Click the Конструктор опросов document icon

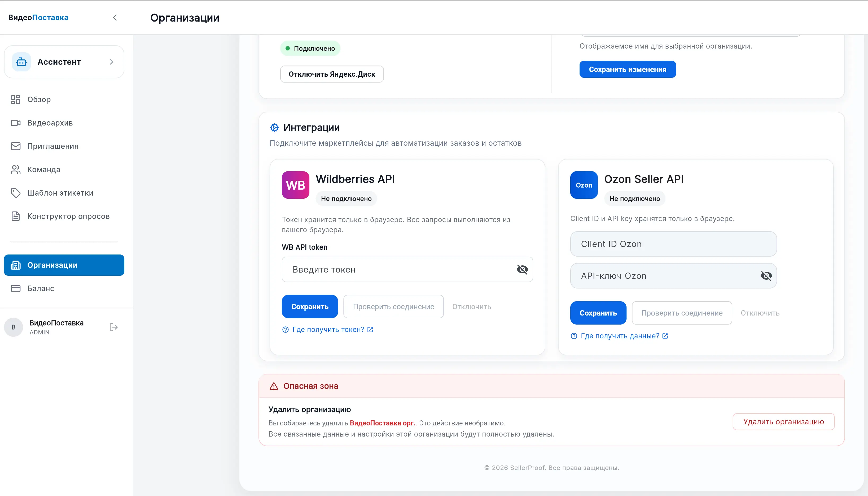tap(16, 216)
